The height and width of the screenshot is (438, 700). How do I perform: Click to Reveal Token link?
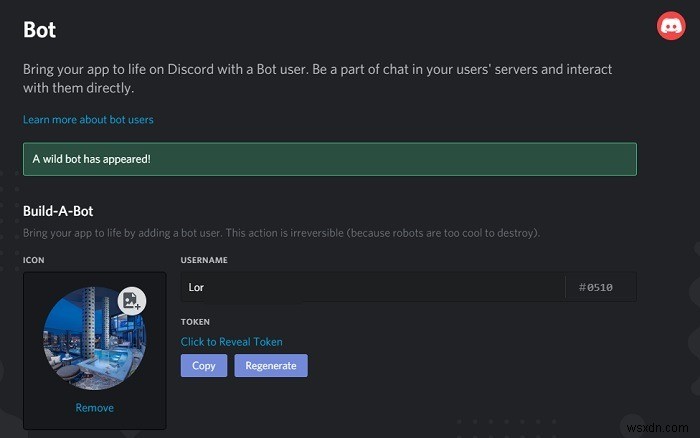[x=231, y=342]
